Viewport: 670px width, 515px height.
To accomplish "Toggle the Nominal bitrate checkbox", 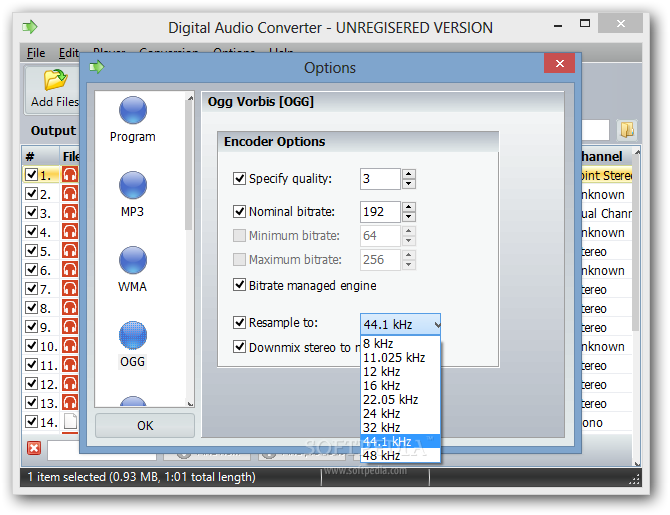I will point(239,211).
